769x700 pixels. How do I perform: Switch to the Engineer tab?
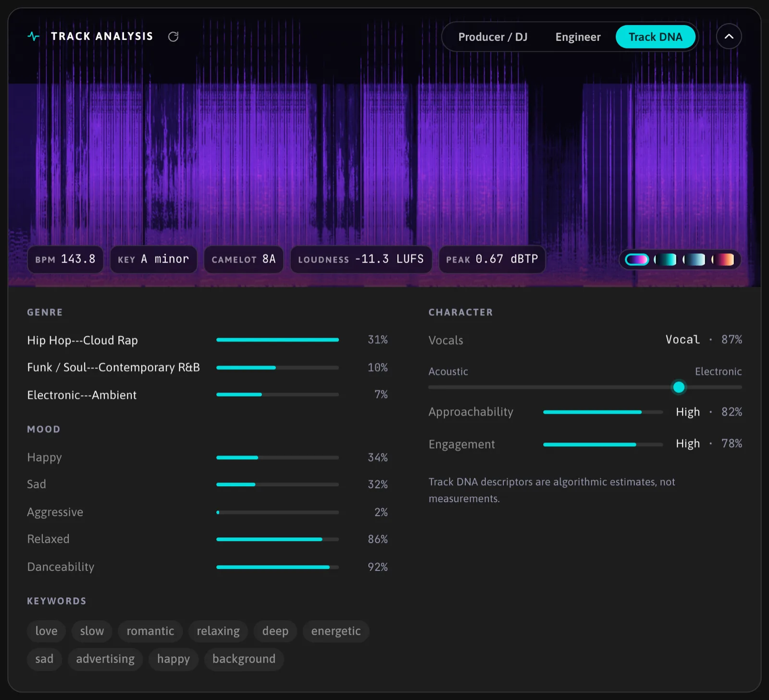click(578, 37)
